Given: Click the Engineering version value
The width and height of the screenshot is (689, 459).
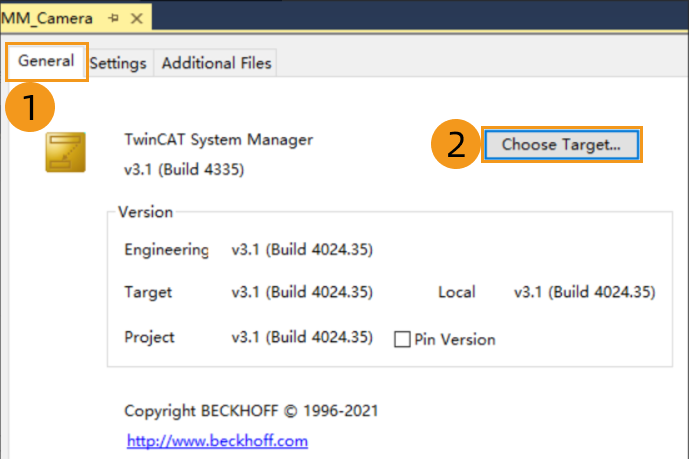Looking at the screenshot, I should coord(302,249).
